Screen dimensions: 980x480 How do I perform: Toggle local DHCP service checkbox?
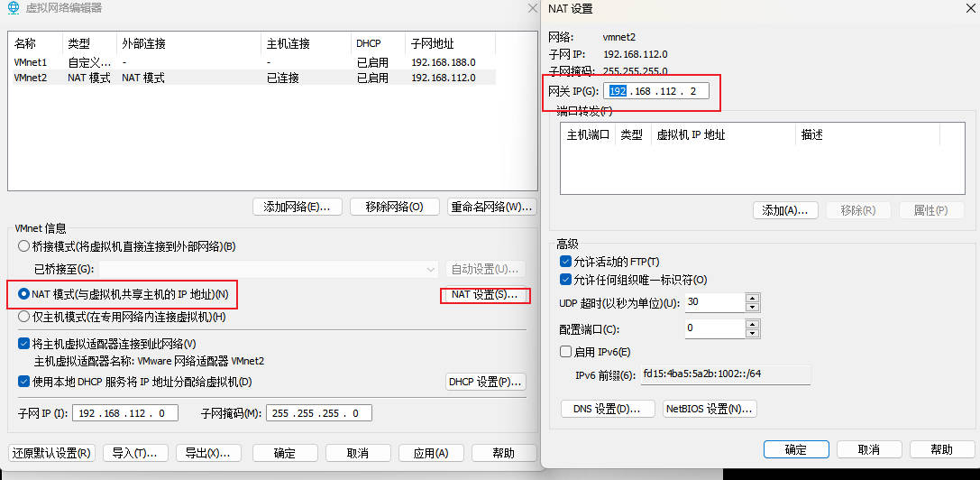24,382
